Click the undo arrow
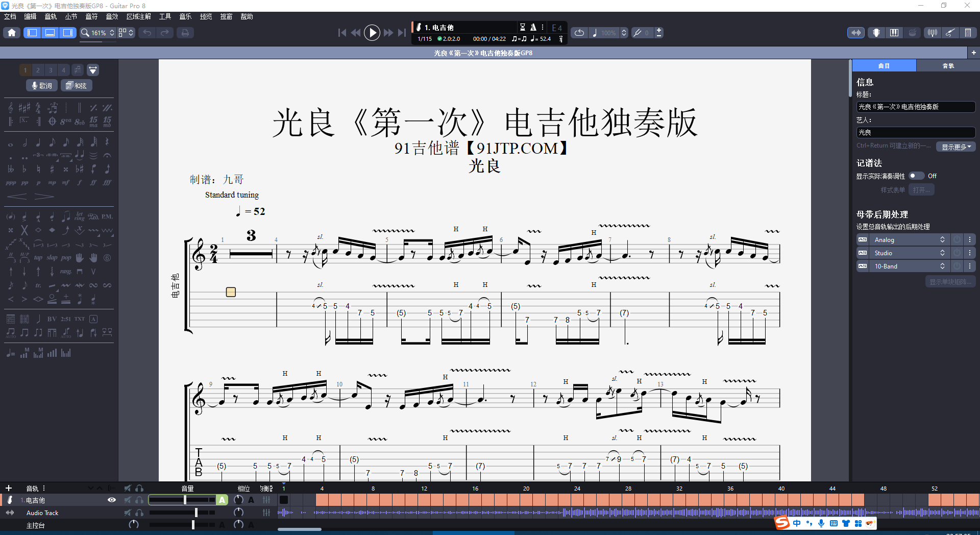This screenshot has height=535, width=980. click(147, 33)
